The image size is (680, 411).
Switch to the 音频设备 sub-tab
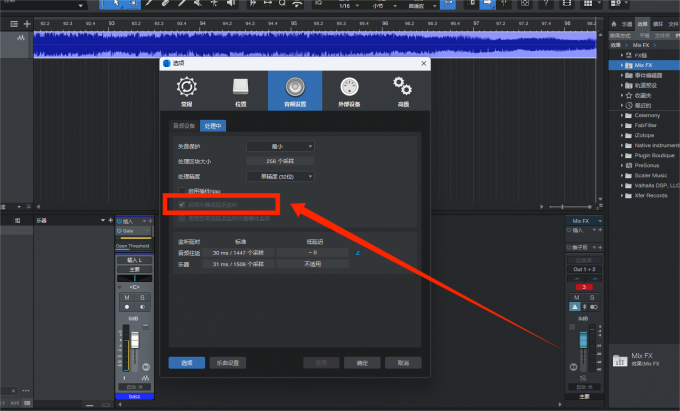pos(184,126)
